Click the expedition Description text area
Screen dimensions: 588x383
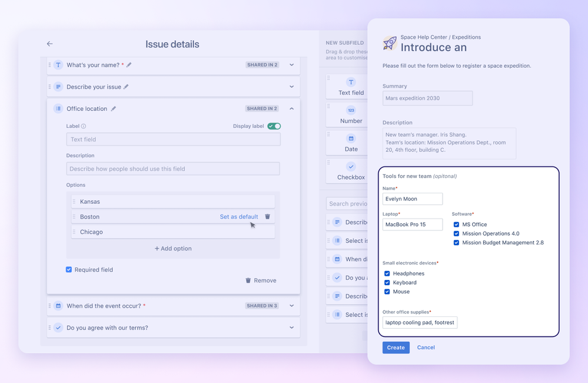click(449, 143)
